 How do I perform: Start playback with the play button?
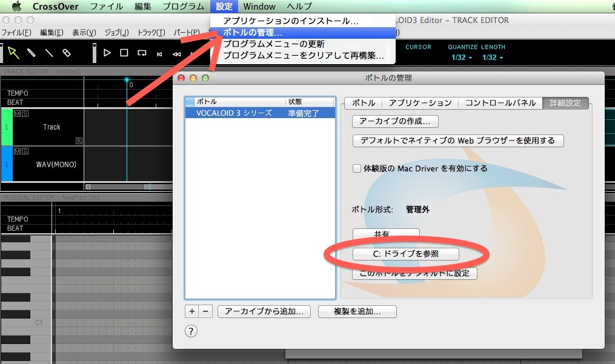[107, 53]
